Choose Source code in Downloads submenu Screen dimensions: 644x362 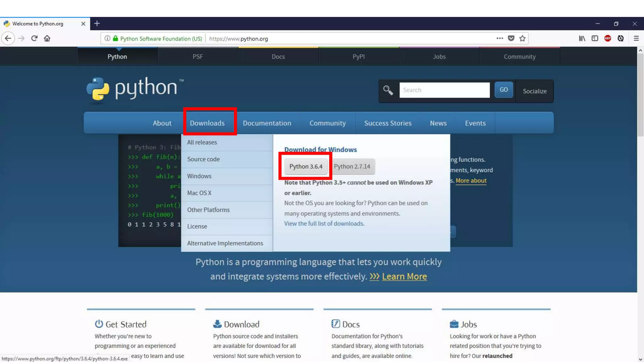(227, 159)
